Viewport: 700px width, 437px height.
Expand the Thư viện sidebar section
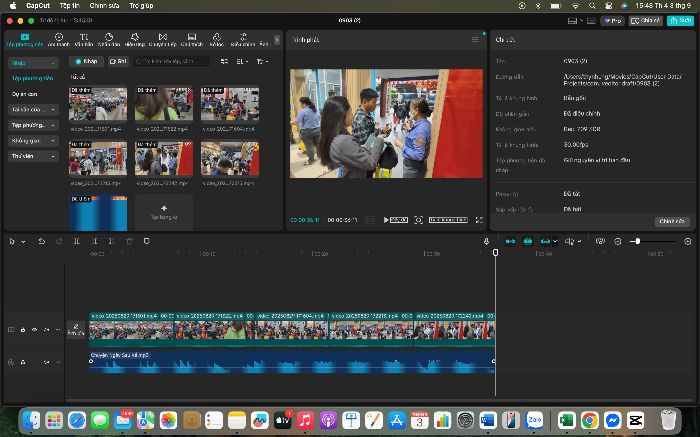click(x=33, y=156)
